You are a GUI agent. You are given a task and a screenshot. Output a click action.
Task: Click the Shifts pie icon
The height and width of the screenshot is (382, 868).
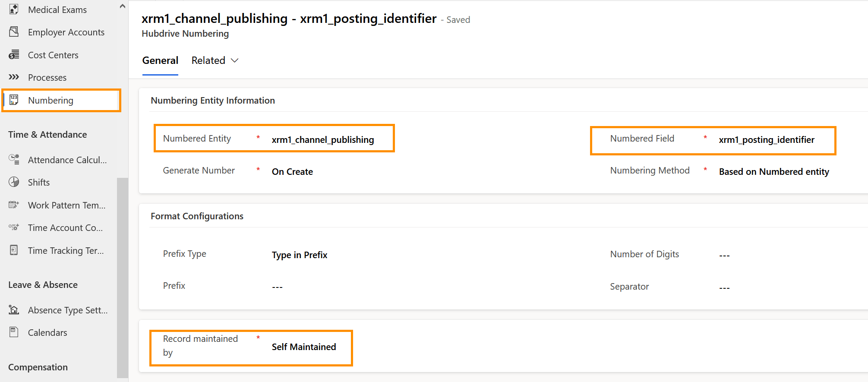coord(14,182)
